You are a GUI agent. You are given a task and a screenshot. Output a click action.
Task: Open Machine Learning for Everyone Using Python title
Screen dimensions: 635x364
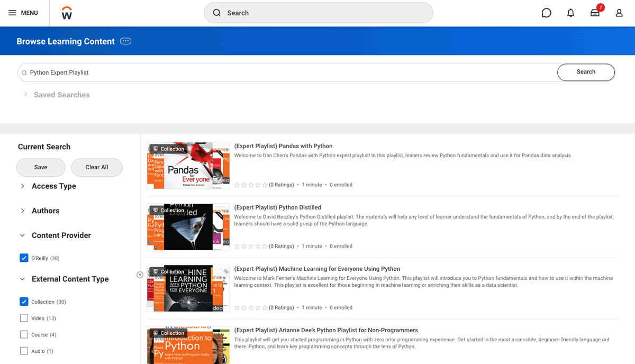[317, 269]
